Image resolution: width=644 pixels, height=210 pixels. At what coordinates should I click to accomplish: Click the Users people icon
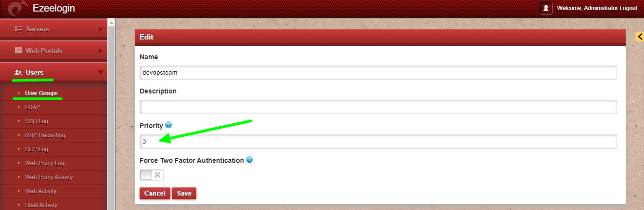[x=18, y=72]
